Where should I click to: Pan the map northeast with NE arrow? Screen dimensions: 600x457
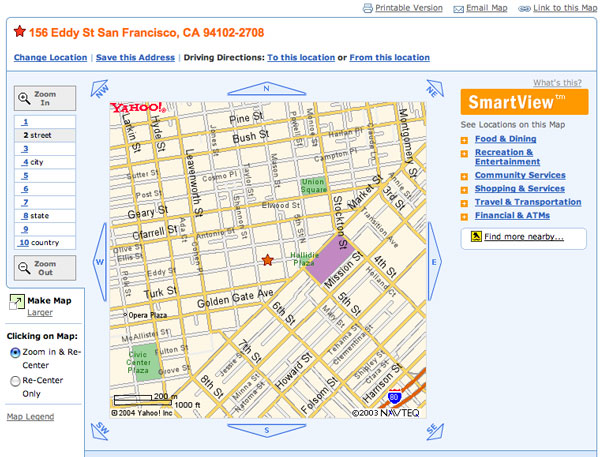point(434,88)
